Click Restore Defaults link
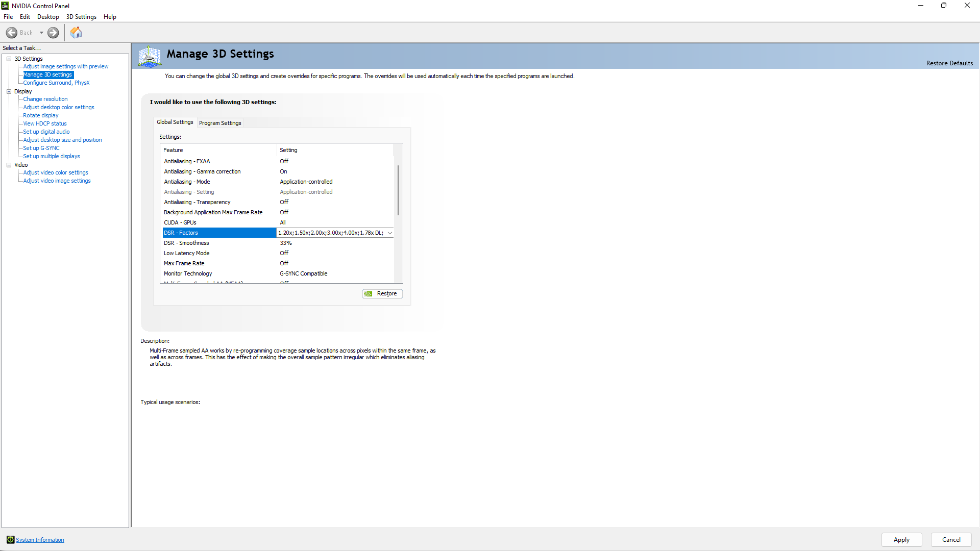This screenshot has height=551, width=980. pyautogui.click(x=949, y=63)
